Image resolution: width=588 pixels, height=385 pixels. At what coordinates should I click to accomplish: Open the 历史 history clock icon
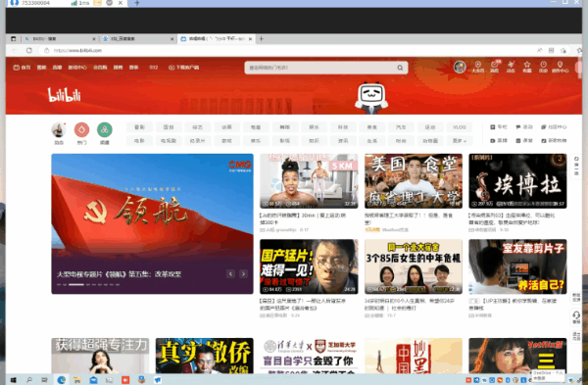click(x=543, y=67)
